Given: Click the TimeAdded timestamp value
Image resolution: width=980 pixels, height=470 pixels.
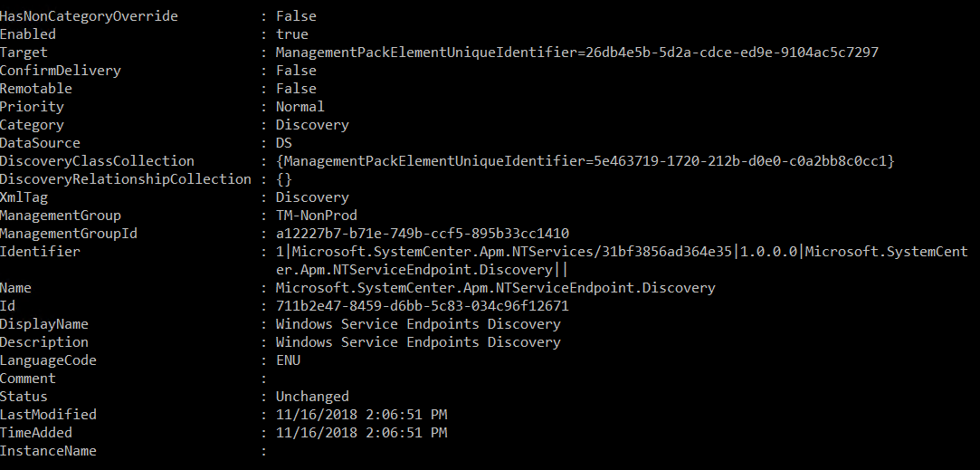Looking at the screenshot, I should click(361, 433).
